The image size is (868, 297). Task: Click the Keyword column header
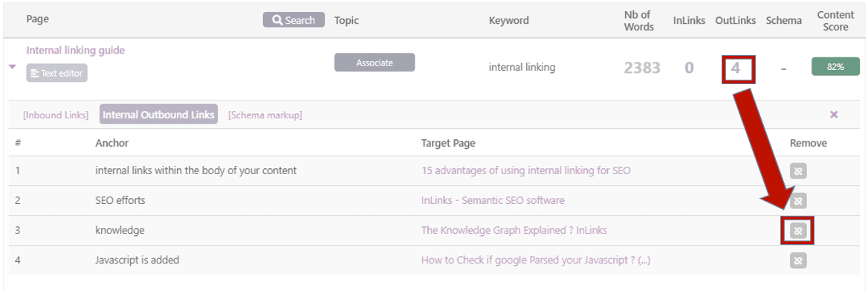pyautogui.click(x=509, y=21)
